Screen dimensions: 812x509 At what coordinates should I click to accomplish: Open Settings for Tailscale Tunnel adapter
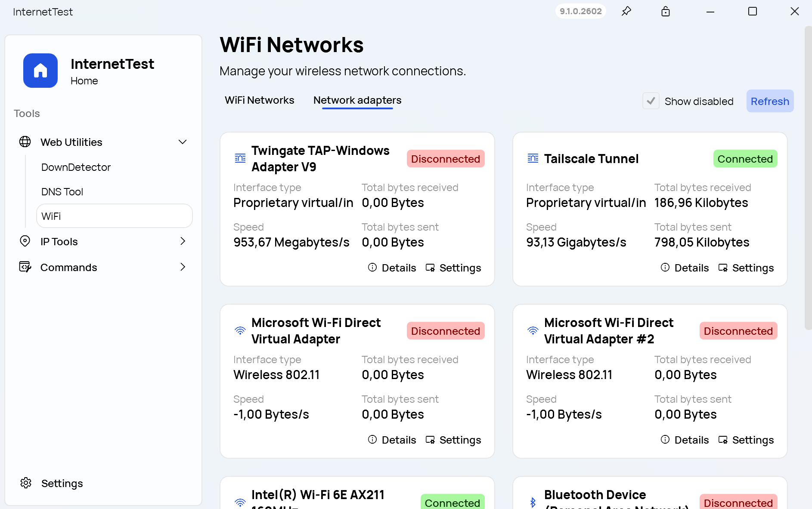[x=746, y=268]
